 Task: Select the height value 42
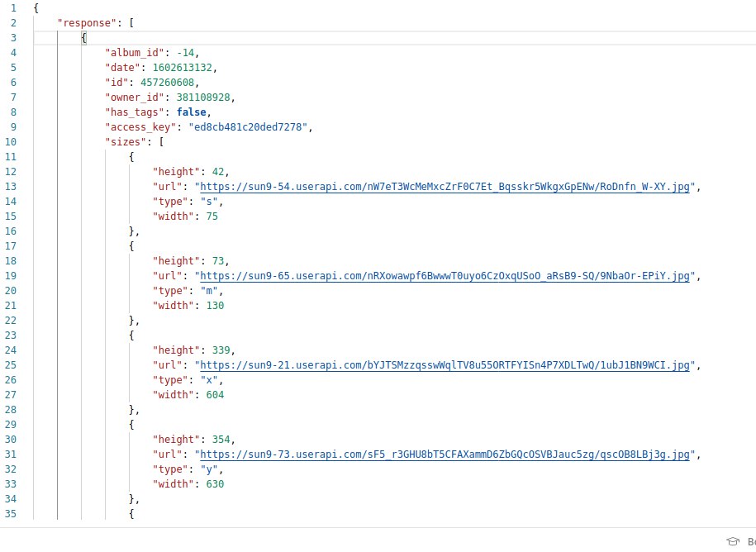click(x=218, y=172)
